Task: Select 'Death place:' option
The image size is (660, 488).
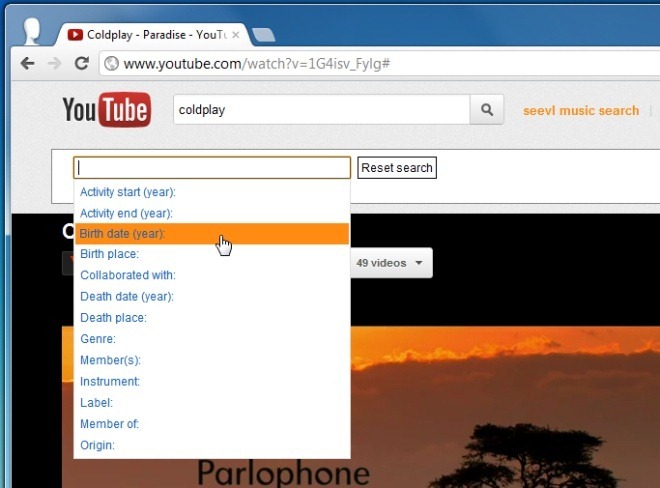Action: click(212, 317)
